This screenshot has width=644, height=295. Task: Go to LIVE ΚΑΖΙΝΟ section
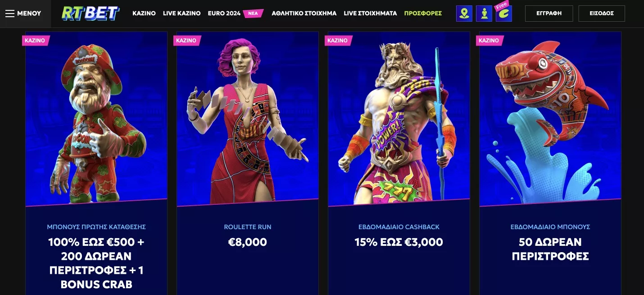[182, 14]
